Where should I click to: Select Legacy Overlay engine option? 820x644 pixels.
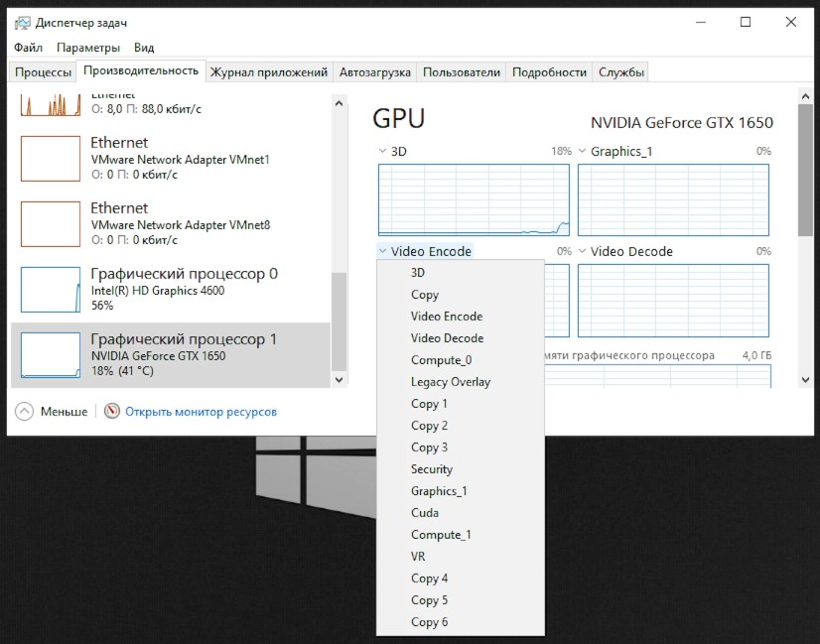click(461, 382)
